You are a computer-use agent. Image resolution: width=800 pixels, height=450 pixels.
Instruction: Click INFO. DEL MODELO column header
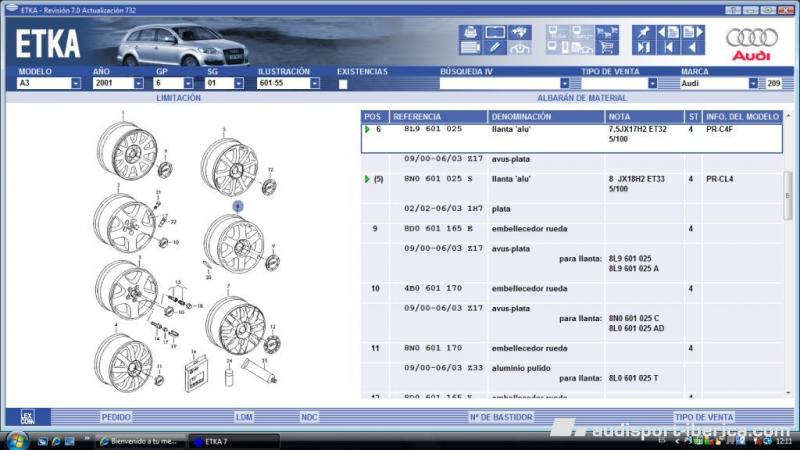[742, 117]
